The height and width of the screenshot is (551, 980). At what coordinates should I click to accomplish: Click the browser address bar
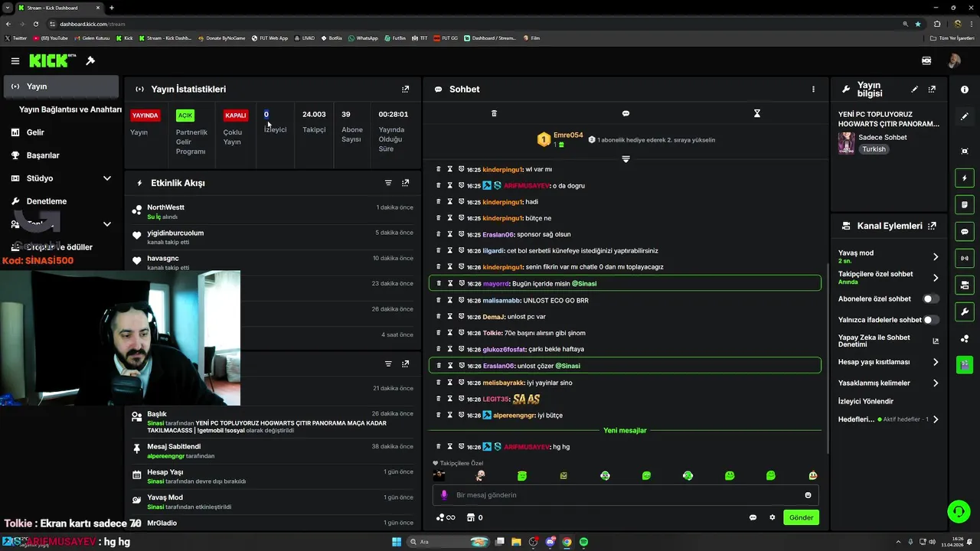pos(475,24)
